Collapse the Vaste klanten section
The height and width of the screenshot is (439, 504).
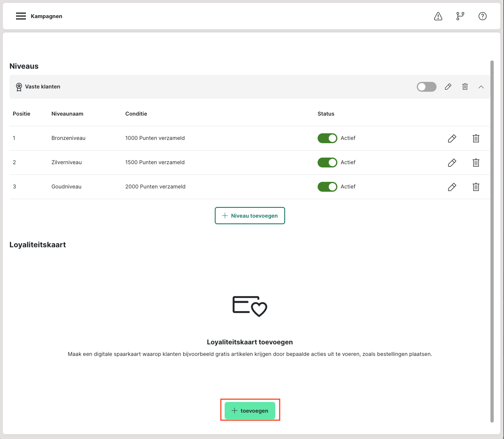[x=481, y=87]
